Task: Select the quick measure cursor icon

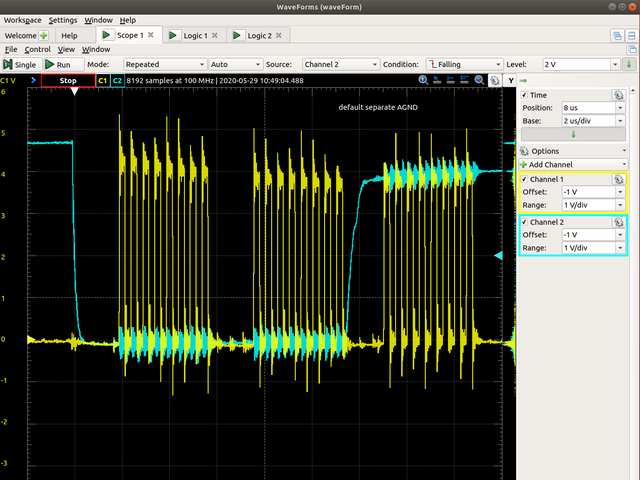Action: click(437, 80)
